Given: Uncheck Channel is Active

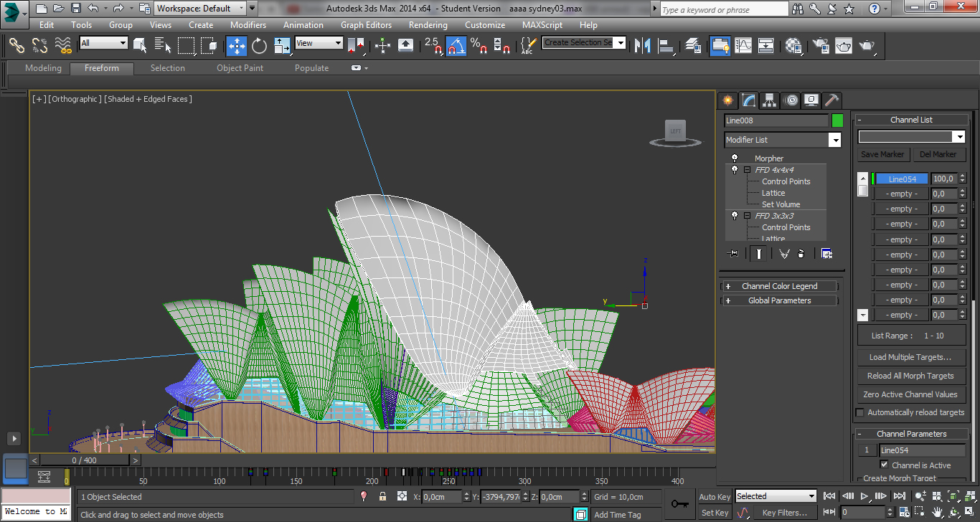Looking at the screenshot, I should 884,465.
